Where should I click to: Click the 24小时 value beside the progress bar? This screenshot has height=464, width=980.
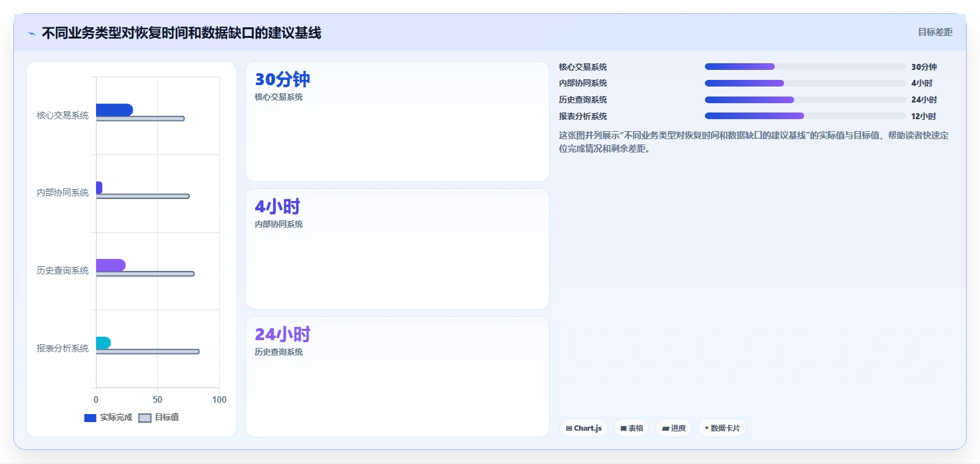pyautogui.click(x=924, y=100)
